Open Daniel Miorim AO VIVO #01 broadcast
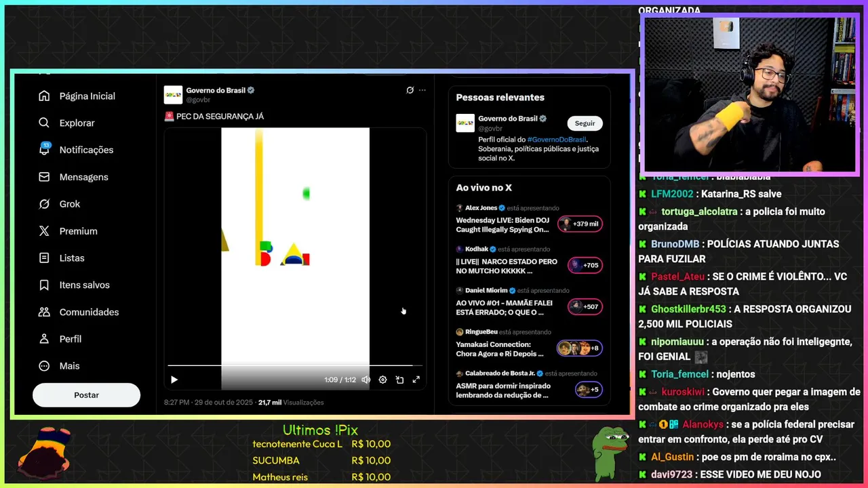Image resolution: width=868 pixels, height=488 pixels. (x=504, y=308)
